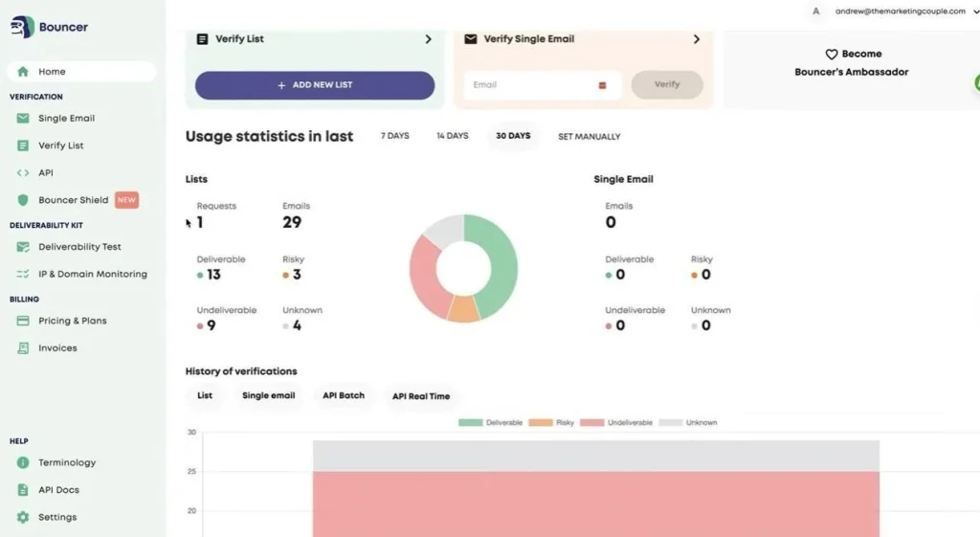Expand the Verify List card chevron
The height and width of the screenshot is (537, 980).
(x=428, y=39)
